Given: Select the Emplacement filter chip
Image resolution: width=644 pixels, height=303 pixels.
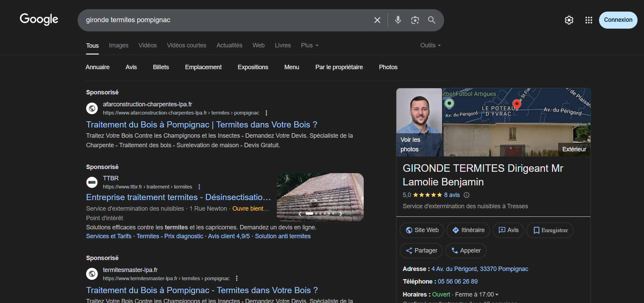Looking at the screenshot, I should point(203,67).
